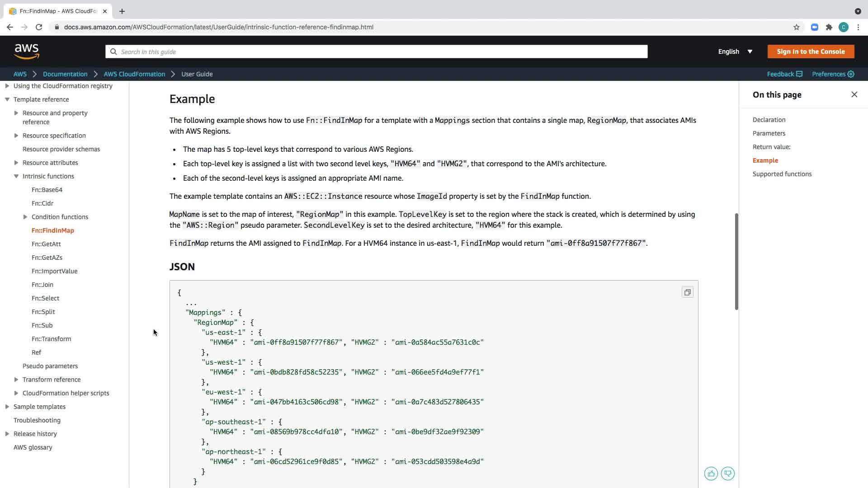Click the thumbs up feedback icon
The height and width of the screenshot is (488, 868).
pos(711,474)
